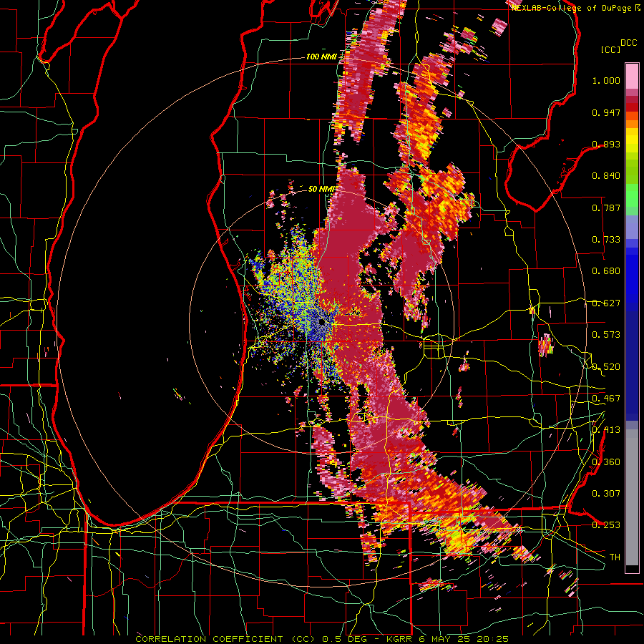This screenshot has width=644, height=644.
Task: Select the 0.467 legend value
Action: (606, 399)
